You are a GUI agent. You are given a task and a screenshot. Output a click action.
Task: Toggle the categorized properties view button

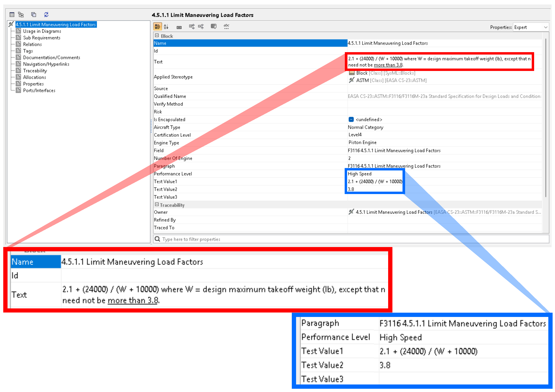click(157, 26)
